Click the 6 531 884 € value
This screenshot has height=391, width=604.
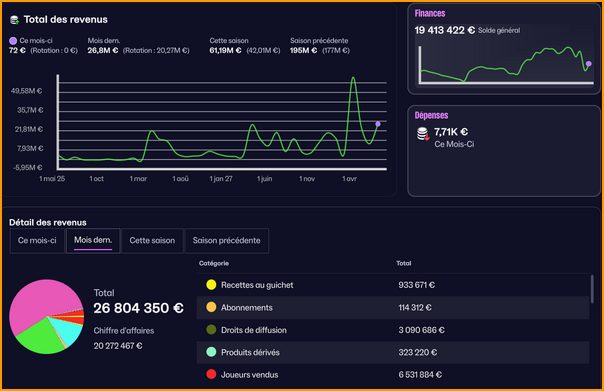(420, 375)
